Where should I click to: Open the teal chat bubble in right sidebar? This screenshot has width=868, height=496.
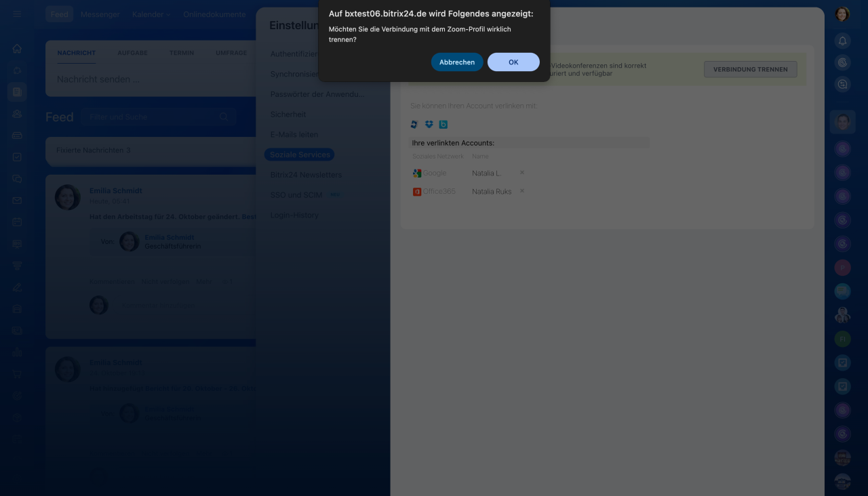coord(842,291)
